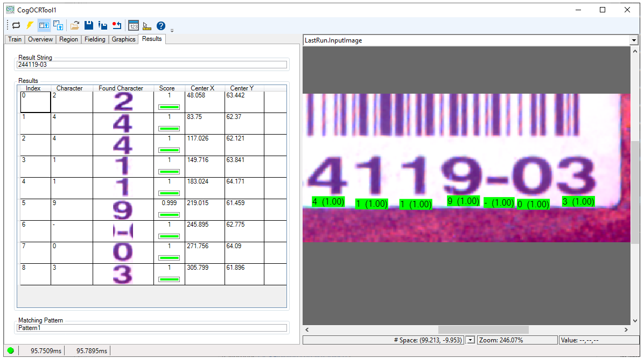This screenshot has width=644, height=358.
Task: Click the Save As icon
Action: click(x=103, y=25)
